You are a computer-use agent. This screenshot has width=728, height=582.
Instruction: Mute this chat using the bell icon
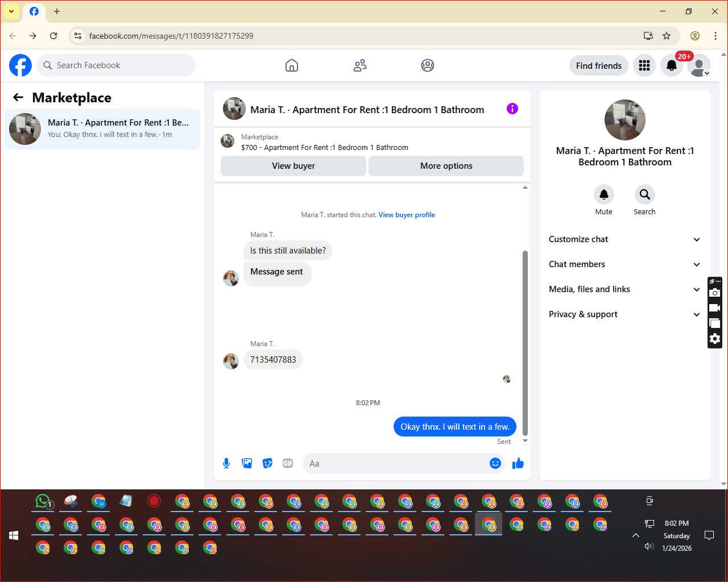tap(604, 194)
